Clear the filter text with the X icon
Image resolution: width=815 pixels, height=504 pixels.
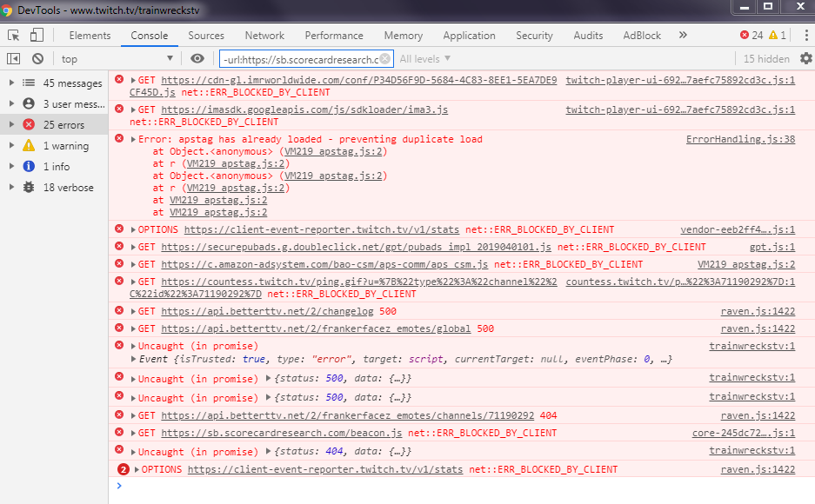(384, 58)
